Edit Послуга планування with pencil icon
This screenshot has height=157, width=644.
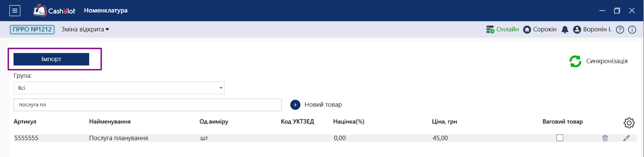pos(626,138)
